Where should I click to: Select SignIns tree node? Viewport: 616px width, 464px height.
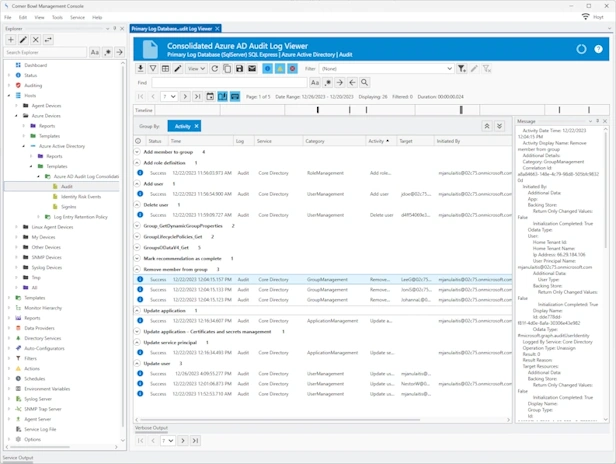(68, 207)
